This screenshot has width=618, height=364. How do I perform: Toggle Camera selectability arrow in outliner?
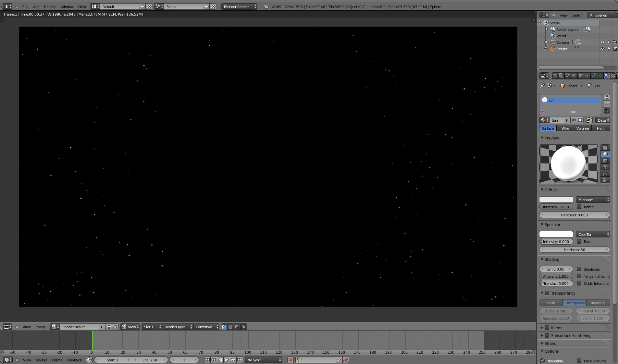coord(609,42)
